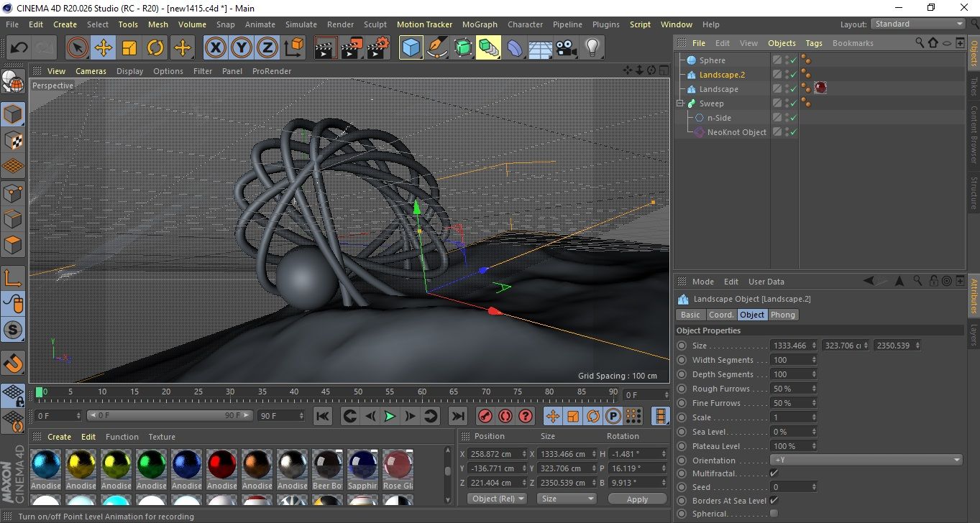
Task: Select the Rotate tool in top toolbar
Action: [x=155, y=48]
